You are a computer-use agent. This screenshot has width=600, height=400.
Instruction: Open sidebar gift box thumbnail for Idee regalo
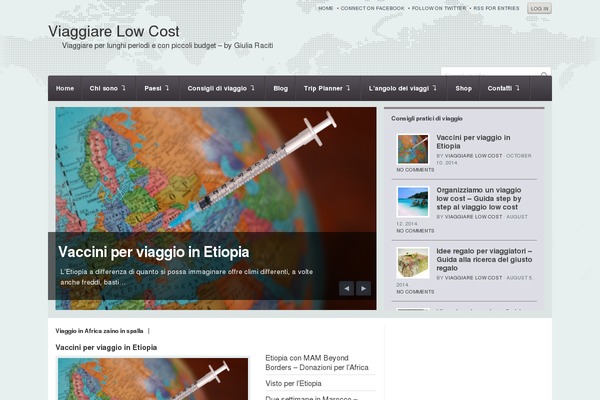pyautogui.click(x=413, y=263)
